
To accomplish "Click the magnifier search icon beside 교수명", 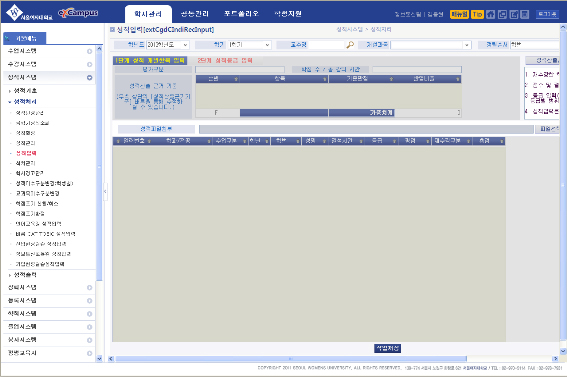I will coord(350,45).
